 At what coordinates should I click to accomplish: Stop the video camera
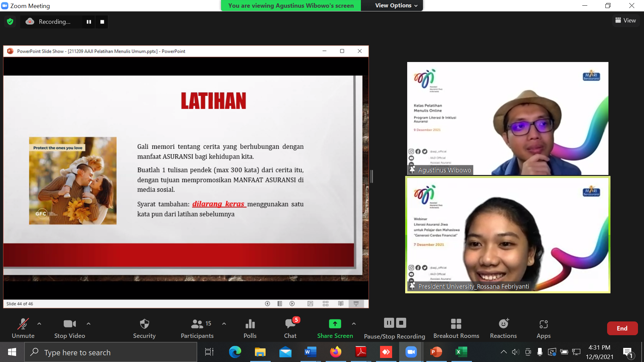pos(70,328)
